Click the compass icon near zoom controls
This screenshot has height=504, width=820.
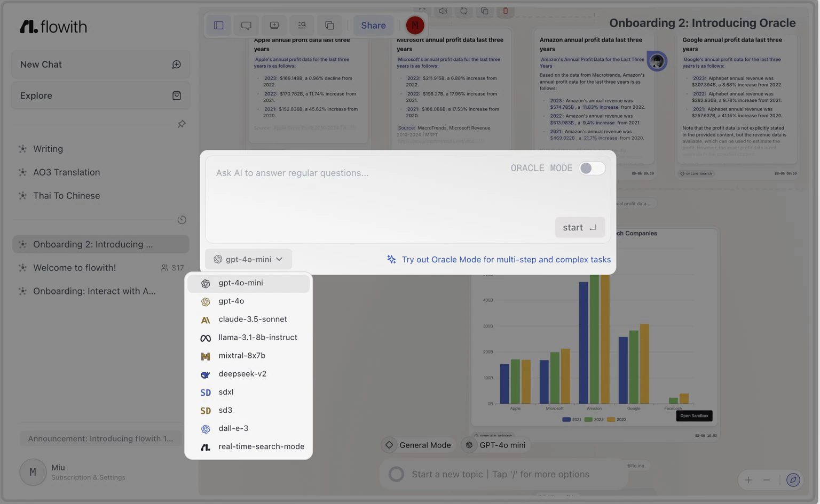tap(793, 480)
